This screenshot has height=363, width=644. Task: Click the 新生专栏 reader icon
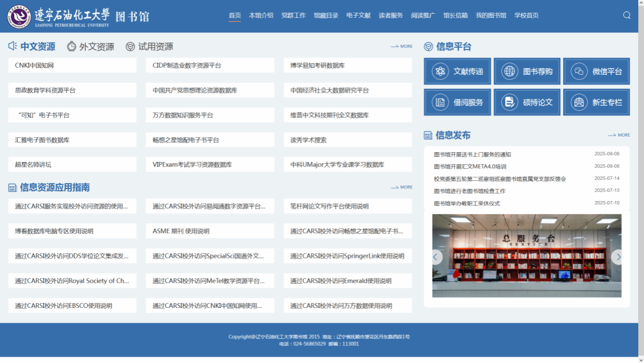[x=579, y=102]
